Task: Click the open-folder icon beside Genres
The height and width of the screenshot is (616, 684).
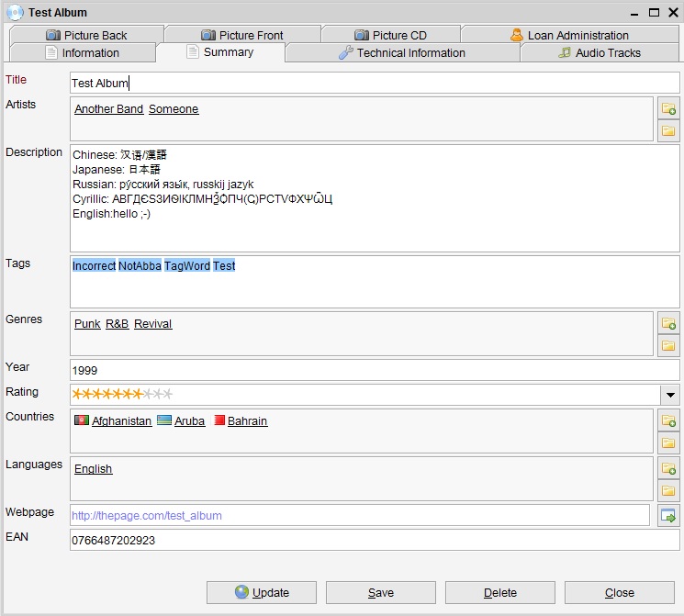Action: click(668, 345)
